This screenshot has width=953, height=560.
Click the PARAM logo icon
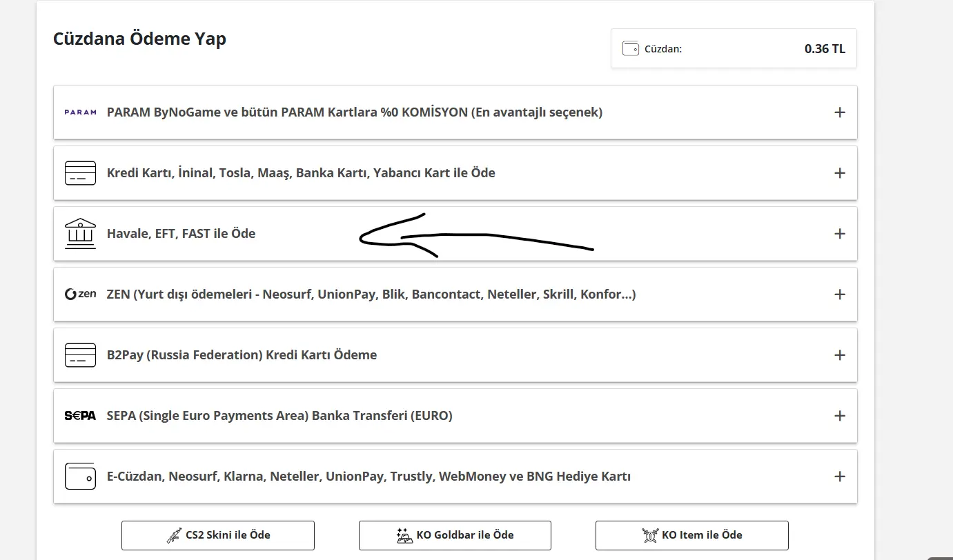(x=80, y=112)
